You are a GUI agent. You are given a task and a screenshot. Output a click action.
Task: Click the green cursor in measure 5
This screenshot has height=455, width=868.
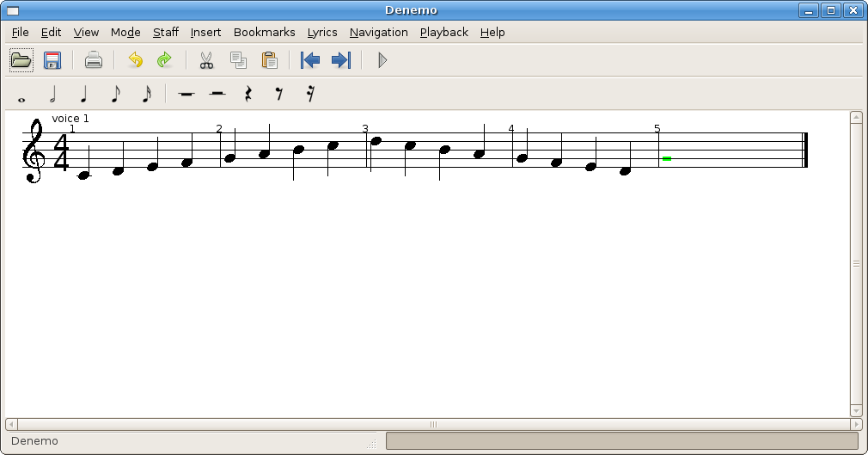coord(667,159)
